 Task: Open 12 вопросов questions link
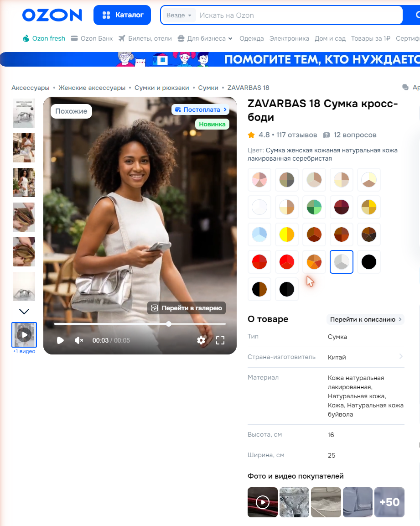coord(350,135)
